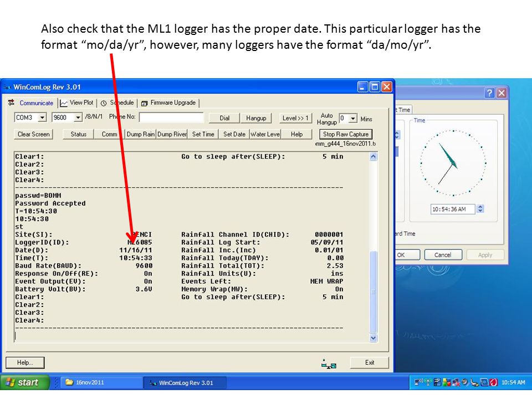Select WinComLog Rev 3.01 taskbar item

tap(185, 383)
